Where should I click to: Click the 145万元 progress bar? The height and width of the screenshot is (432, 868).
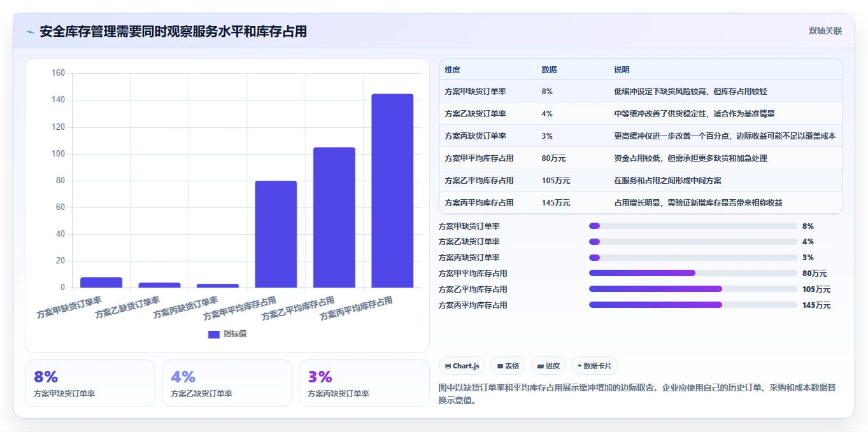coord(693,305)
